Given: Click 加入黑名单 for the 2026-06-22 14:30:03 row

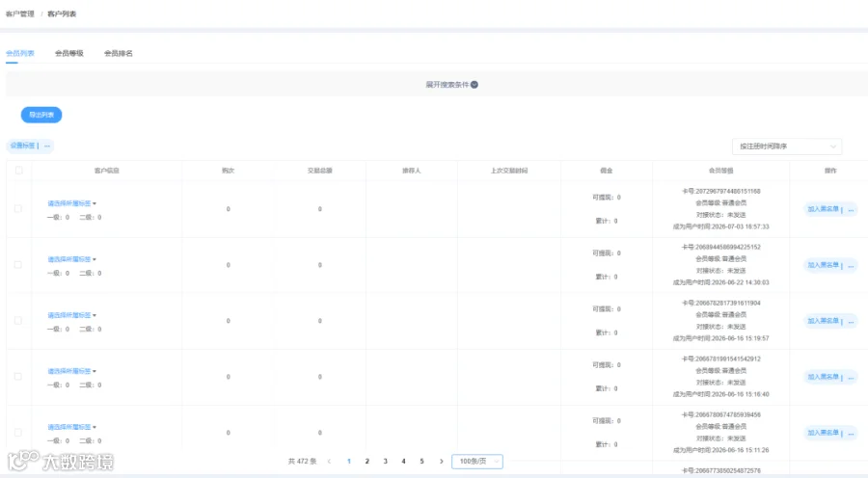Looking at the screenshot, I should (824, 266).
